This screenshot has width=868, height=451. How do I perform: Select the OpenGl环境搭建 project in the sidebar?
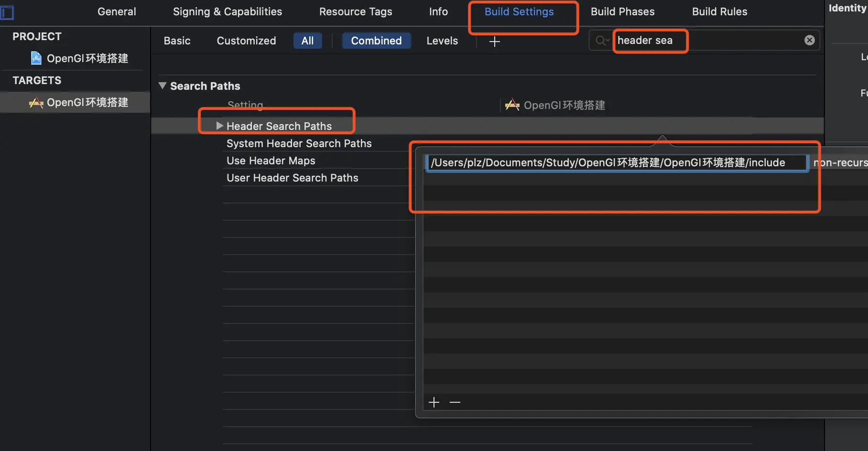(x=75, y=58)
